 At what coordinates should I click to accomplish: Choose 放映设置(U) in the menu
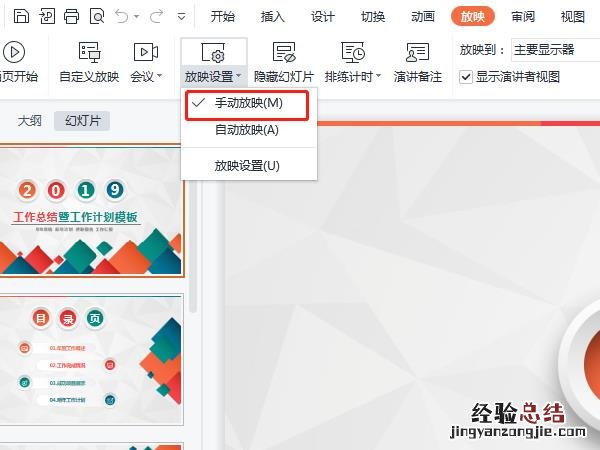pos(247,166)
